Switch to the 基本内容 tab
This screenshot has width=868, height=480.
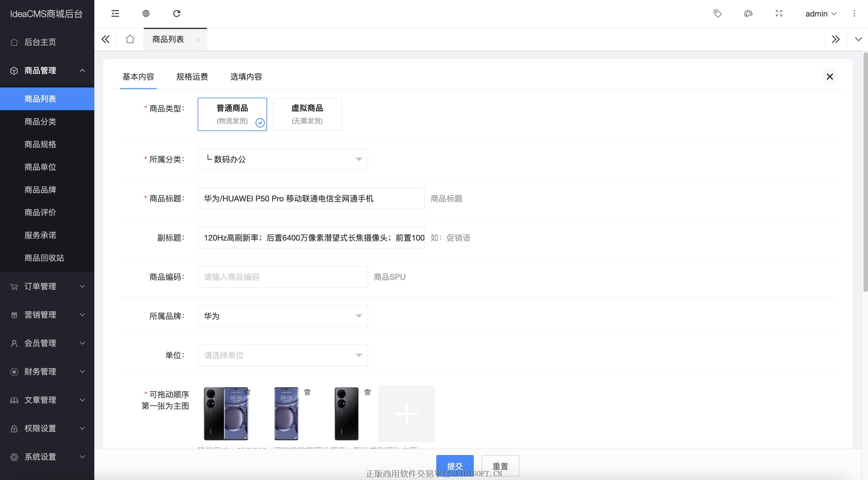(x=138, y=77)
